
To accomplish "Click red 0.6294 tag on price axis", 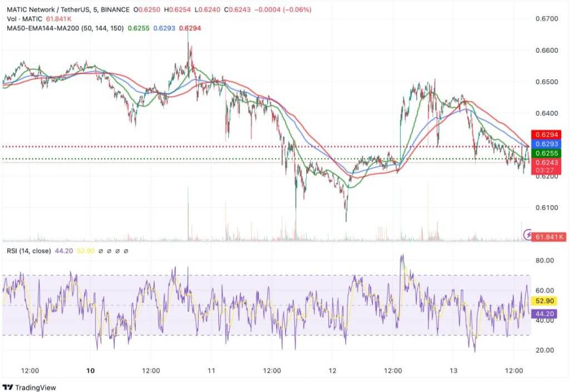I will [547, 135].
